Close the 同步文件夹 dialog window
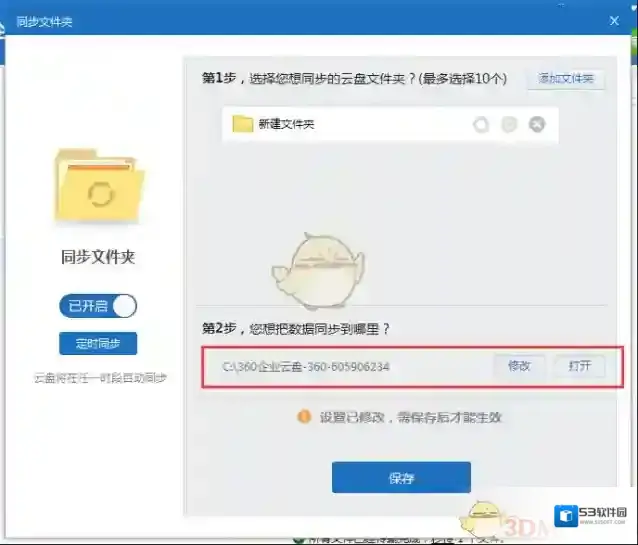 tap(614, 20)
